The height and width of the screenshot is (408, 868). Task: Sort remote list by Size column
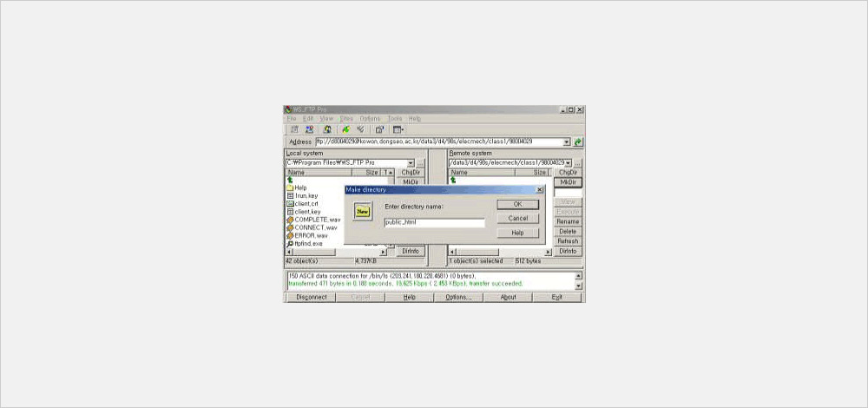[x=533, y=173]
